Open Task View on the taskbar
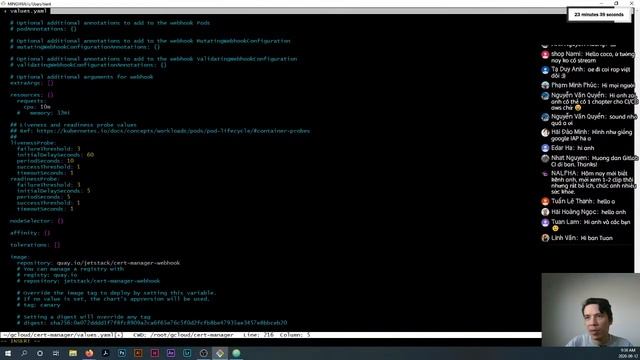This screenshot has height=360, width=640. tap(56, 353)
